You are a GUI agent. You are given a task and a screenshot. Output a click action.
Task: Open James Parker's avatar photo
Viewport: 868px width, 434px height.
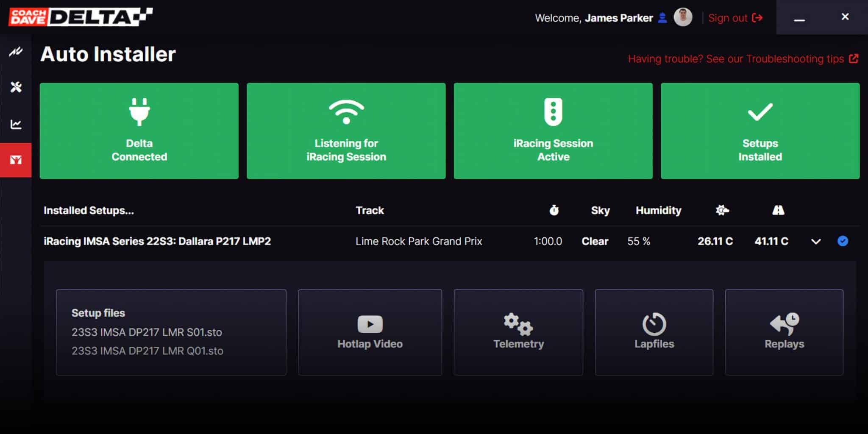[683, 17]
